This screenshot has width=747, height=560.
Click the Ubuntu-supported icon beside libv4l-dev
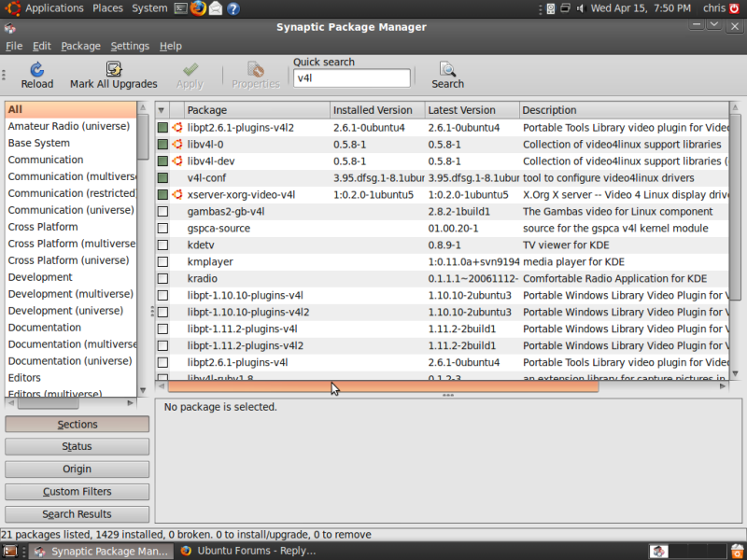pyautogui.click(x=177, y=161)
